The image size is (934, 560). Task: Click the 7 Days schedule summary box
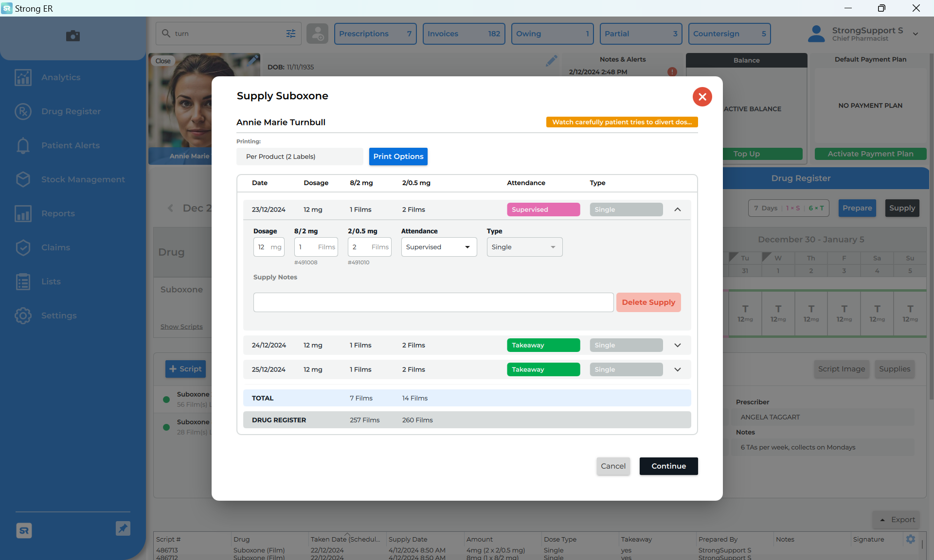788,208
